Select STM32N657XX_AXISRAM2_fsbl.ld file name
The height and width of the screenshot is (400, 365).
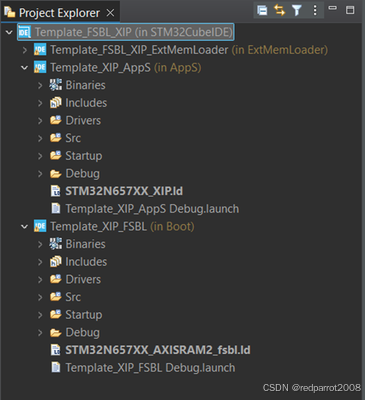(158, 350)
